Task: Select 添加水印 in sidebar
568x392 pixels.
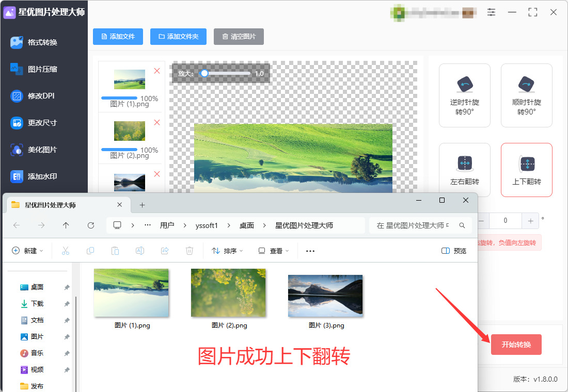Action: pyautogui.click(x=34, y=176)
